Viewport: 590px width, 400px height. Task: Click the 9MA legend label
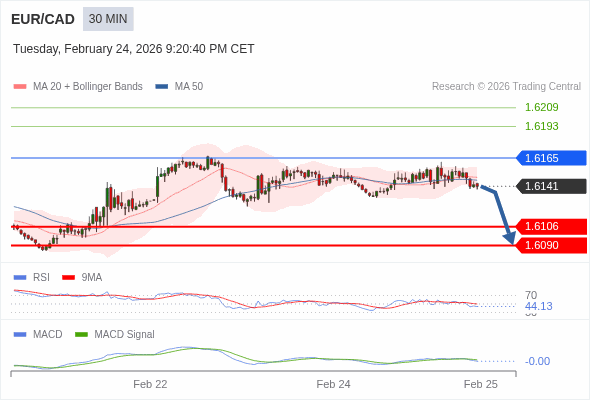[92, 277]
